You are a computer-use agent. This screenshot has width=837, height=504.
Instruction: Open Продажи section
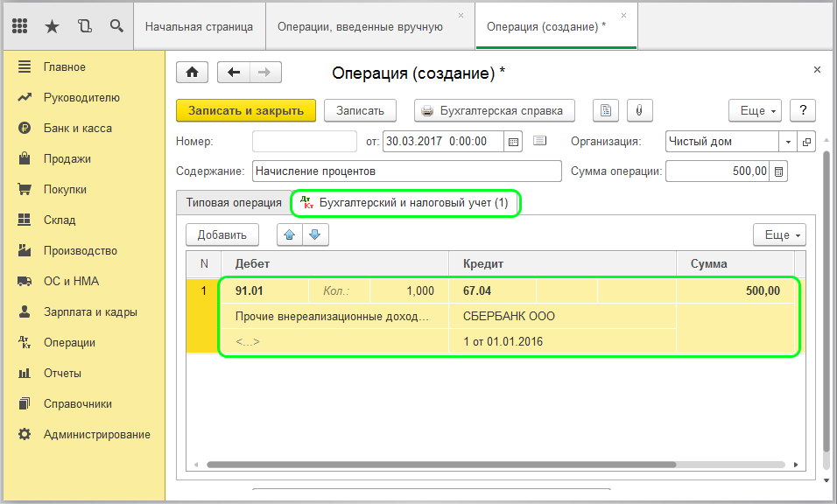pyautogui.click(x=67, y=159)
